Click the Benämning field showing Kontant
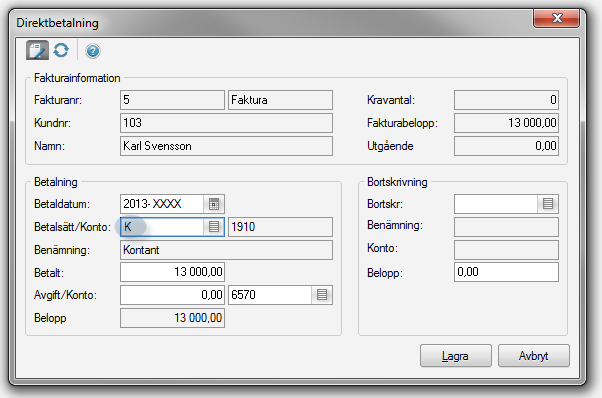602x398 pixels. [x=226, y=250]
